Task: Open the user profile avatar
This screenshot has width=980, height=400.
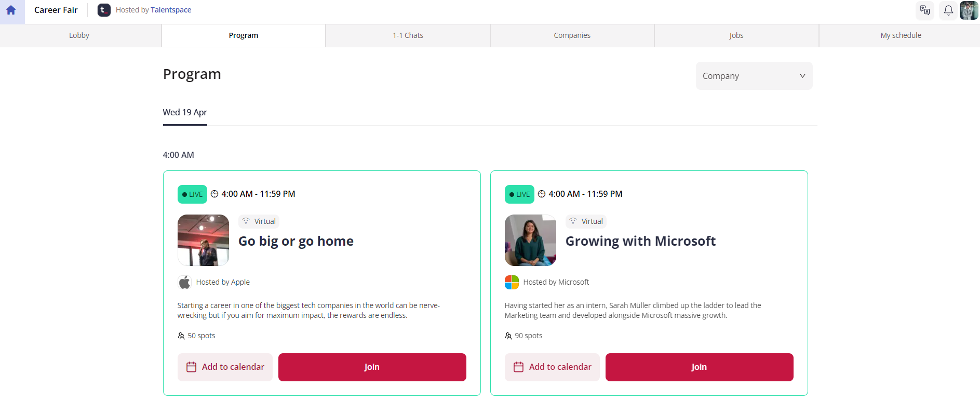Action: coord(969,10)
